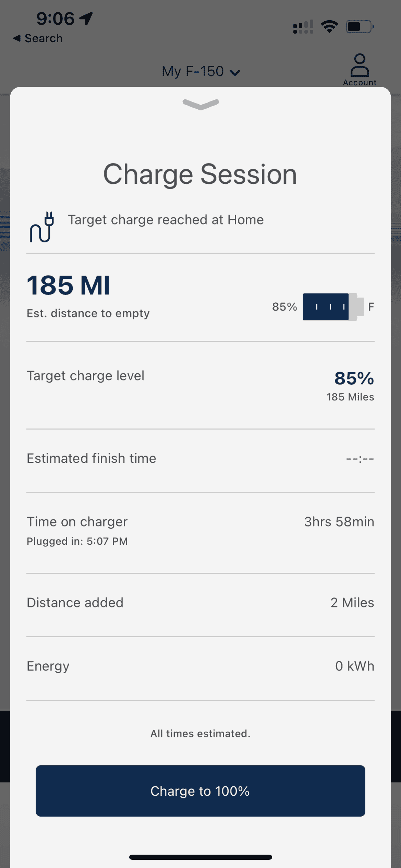Tap the 185 MI distance to empty
401x868 pixels.
tap(69, 285)
